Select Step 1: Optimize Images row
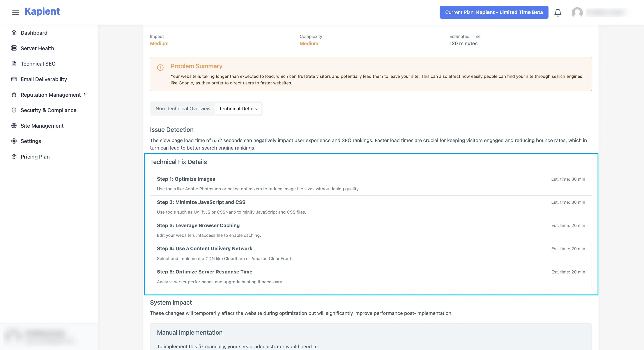This screenshot has width=644, height=350. click(371, 184)
